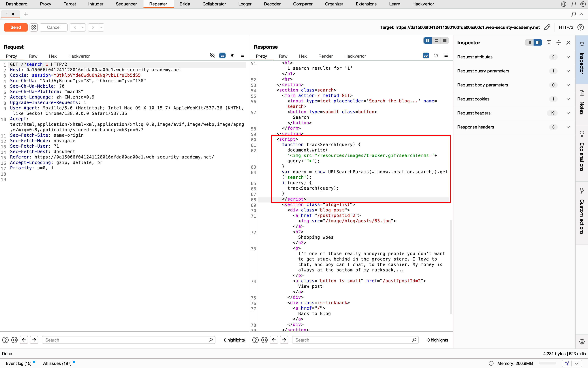This screenshot has height=368, width=588.
Task: Open next history dropdown arrow
Action: pyautogui.click(x=101, y=27)
